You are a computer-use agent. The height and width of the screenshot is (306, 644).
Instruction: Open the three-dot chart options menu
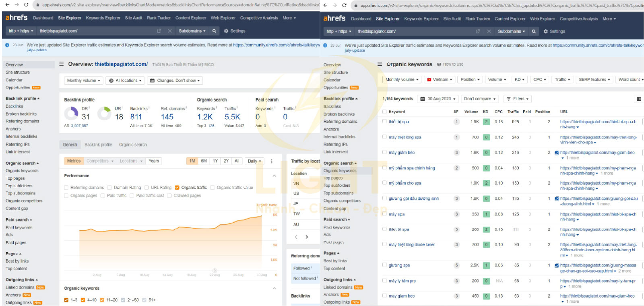(272, 161)
